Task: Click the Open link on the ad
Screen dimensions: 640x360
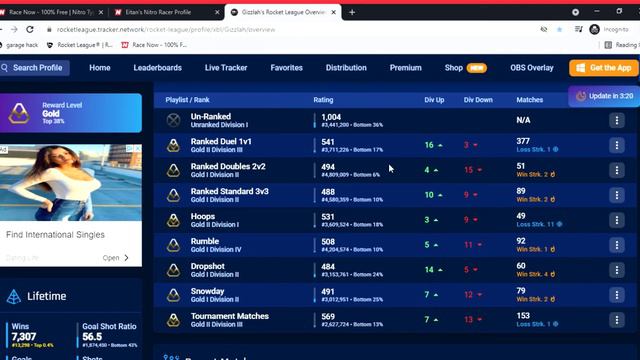Action: click(x=116, y=258)
